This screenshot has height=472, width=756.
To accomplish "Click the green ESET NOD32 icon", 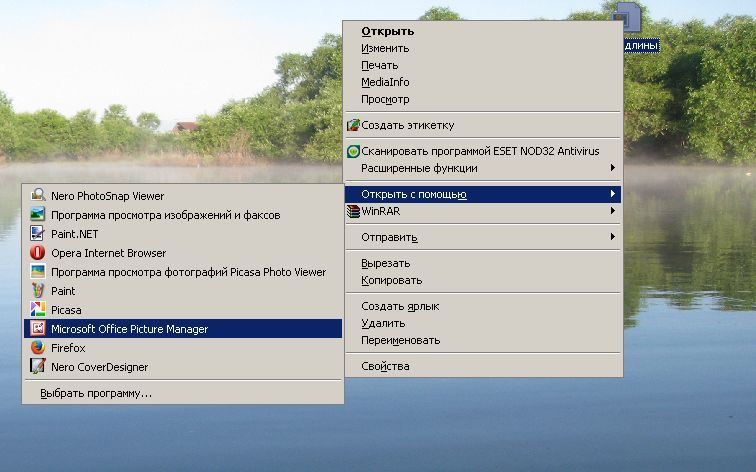I will click(x=353, y=151).
